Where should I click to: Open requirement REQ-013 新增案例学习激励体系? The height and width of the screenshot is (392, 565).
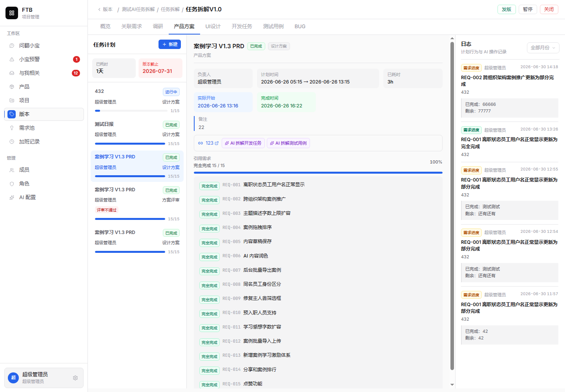coord(318,356)
